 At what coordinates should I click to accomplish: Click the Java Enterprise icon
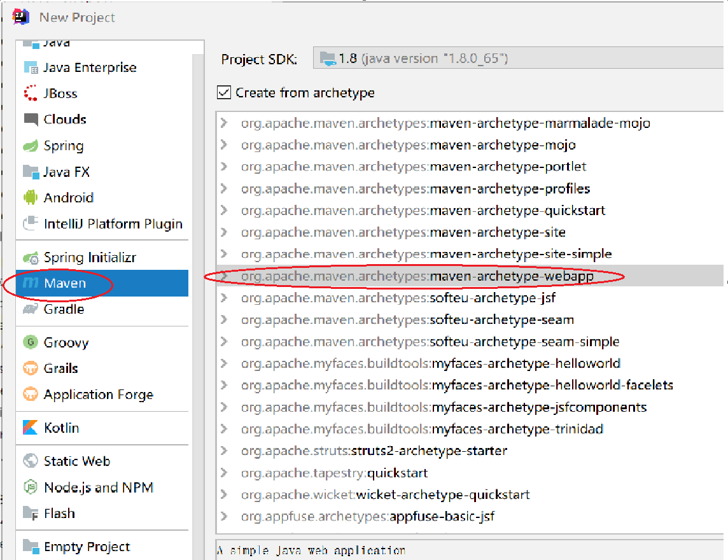[31, 68]
